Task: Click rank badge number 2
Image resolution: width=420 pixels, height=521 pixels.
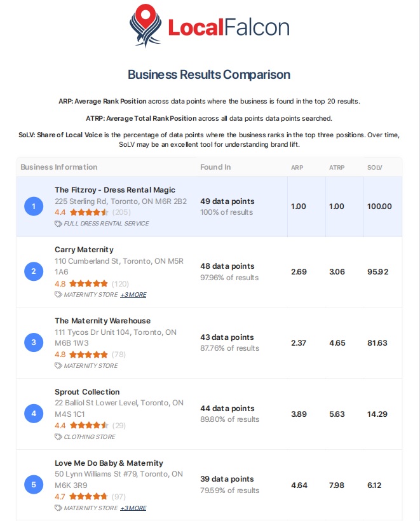Action: pyautogui.click(x=34, y=271)
